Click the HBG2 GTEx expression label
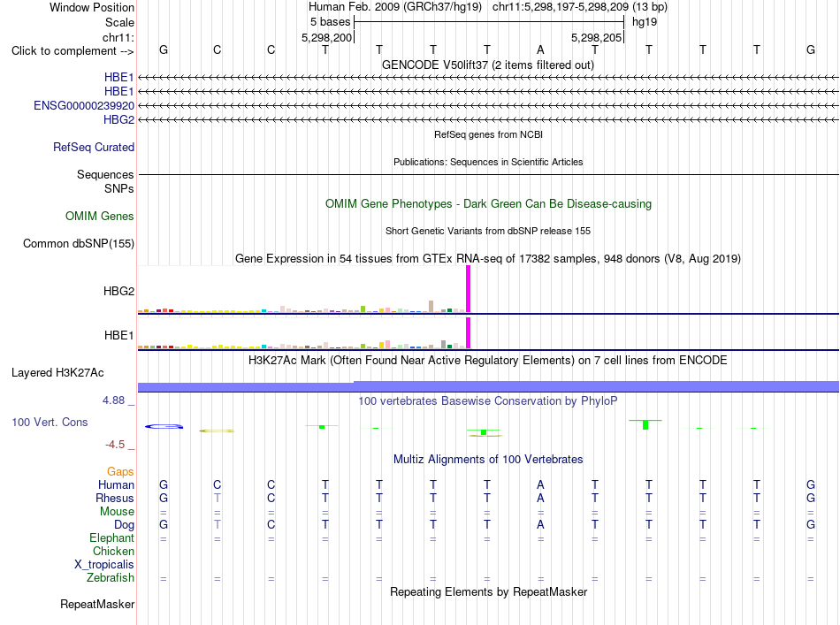Screen dimensions: 840x625 click(119, 292)
